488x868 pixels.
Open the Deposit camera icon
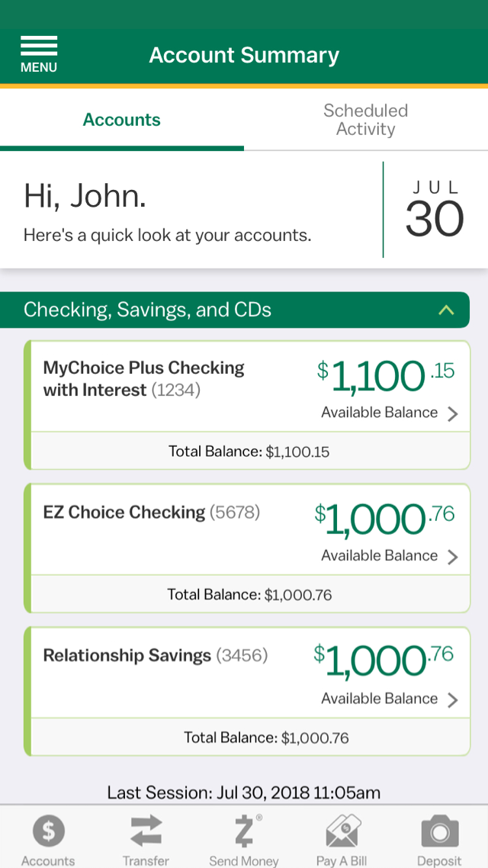click(x=439, y=831)
